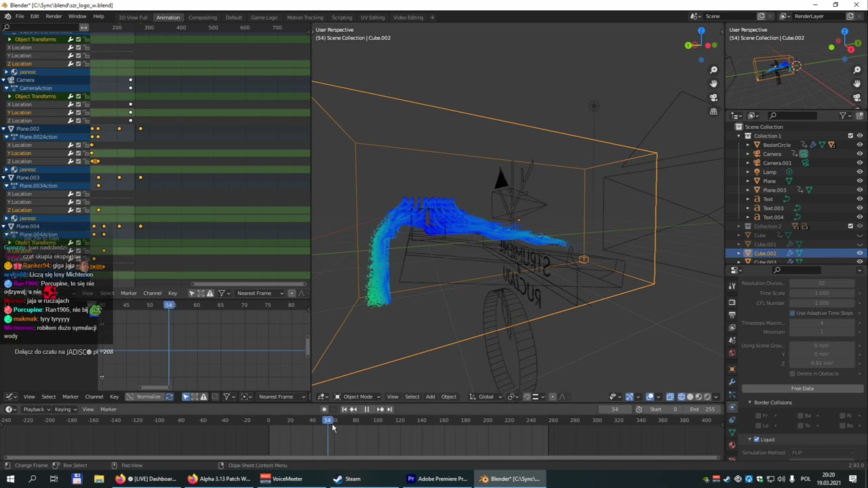Hide the Lamp object in outliner
868x488 pixels.
pos(859,172)
